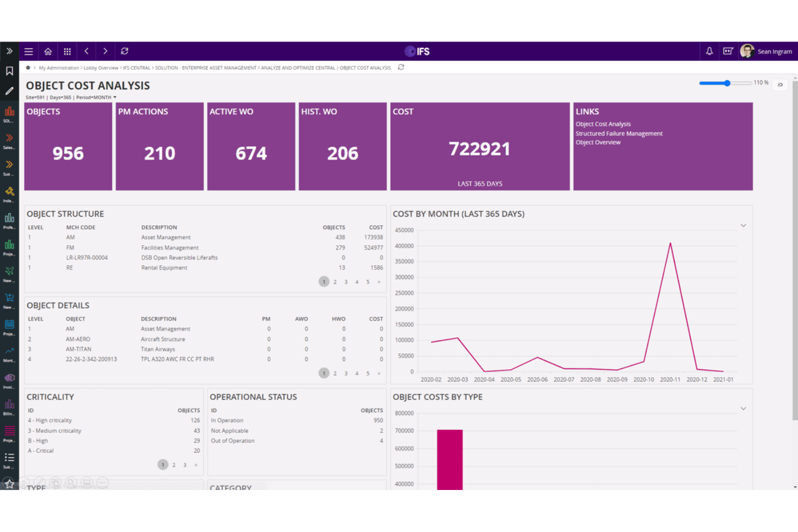The height and width of the screenshot is (532, 798).
Task: Open the Invoi sidebar shortcut
Action: coord(9,380)
